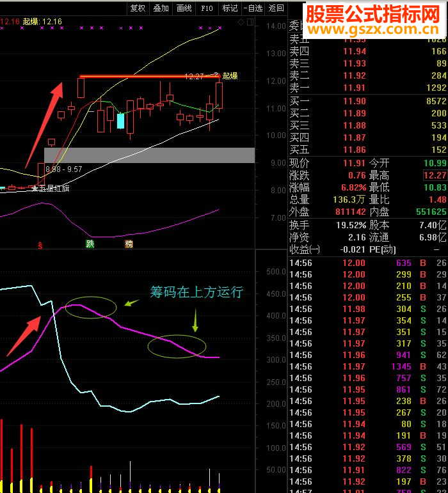
Task: Select the tick row with volume 1345
Action: point(368,366)
